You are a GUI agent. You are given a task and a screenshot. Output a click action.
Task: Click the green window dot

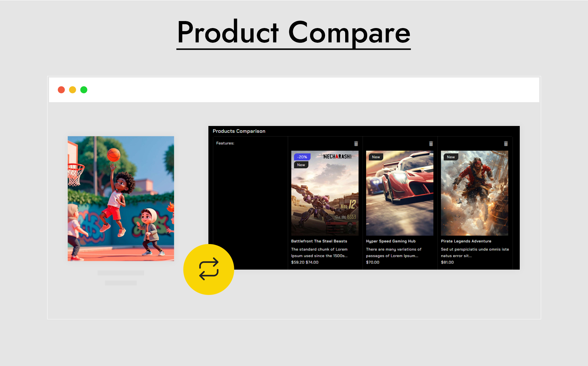pos(84,90)
